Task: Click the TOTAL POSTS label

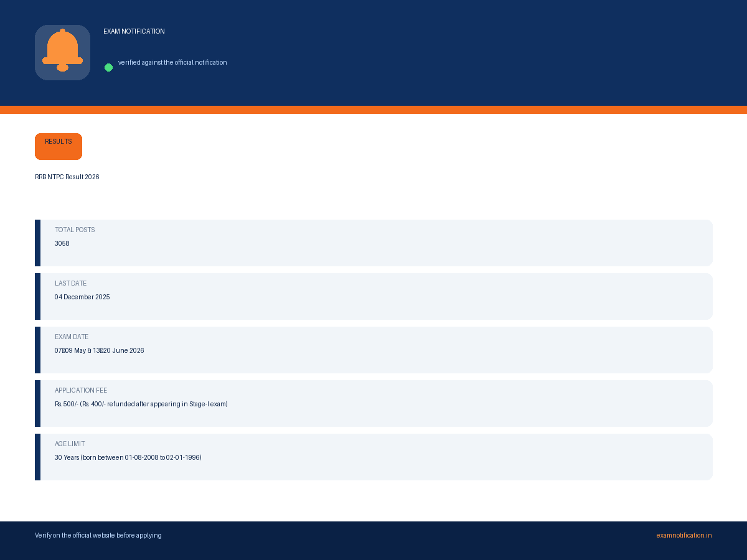Action: click(75, 230)
